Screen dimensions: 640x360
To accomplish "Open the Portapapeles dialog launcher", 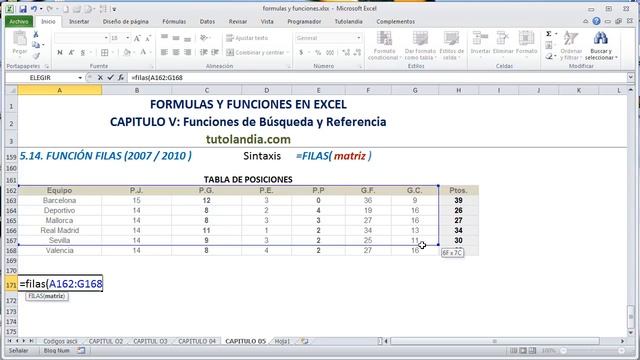I will (47, 66).
